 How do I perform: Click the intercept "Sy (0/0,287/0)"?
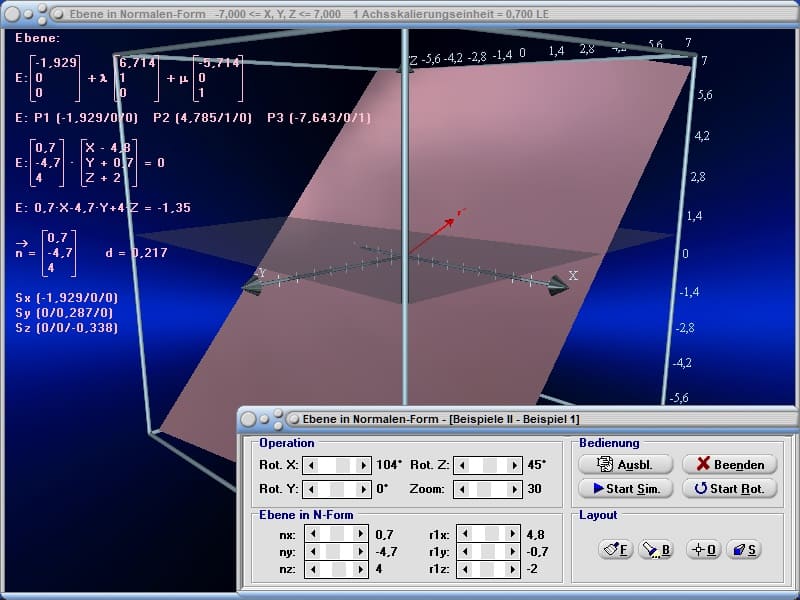64,313
